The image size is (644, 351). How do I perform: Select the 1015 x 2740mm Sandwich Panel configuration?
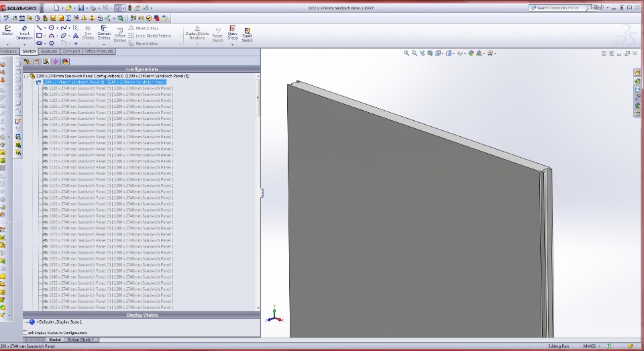(x=111, y=307)
